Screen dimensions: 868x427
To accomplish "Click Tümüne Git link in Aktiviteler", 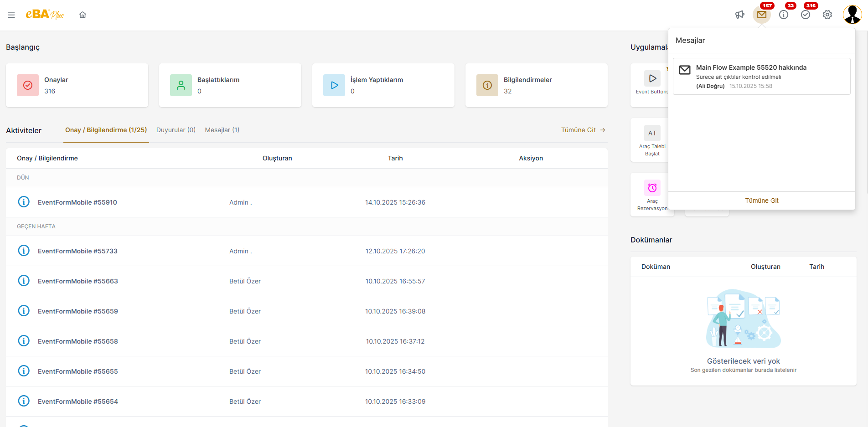I will click(583, 130).
